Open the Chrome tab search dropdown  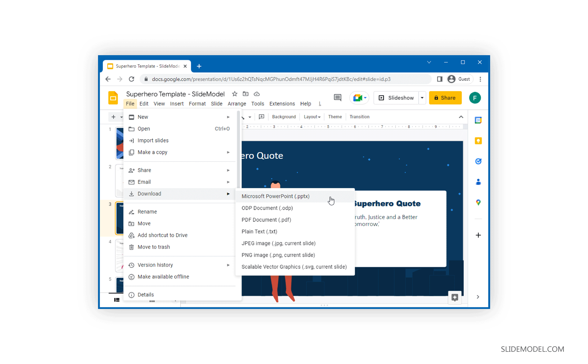(429, 62)
